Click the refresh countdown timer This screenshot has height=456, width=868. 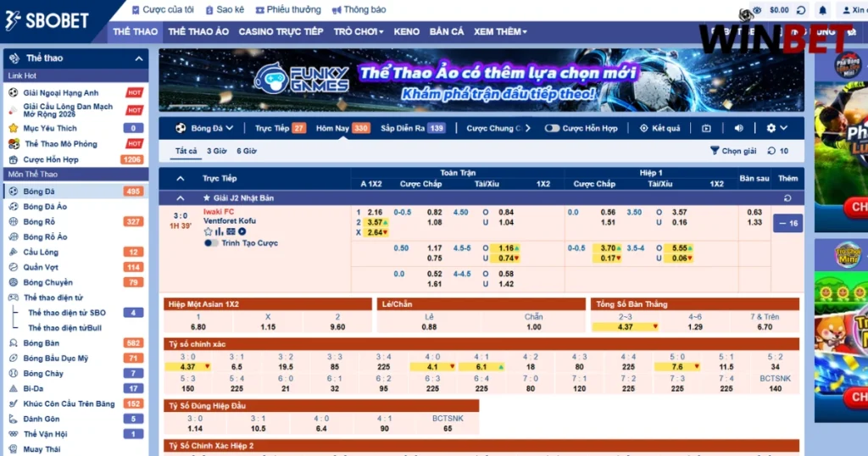tap(778, 151)
